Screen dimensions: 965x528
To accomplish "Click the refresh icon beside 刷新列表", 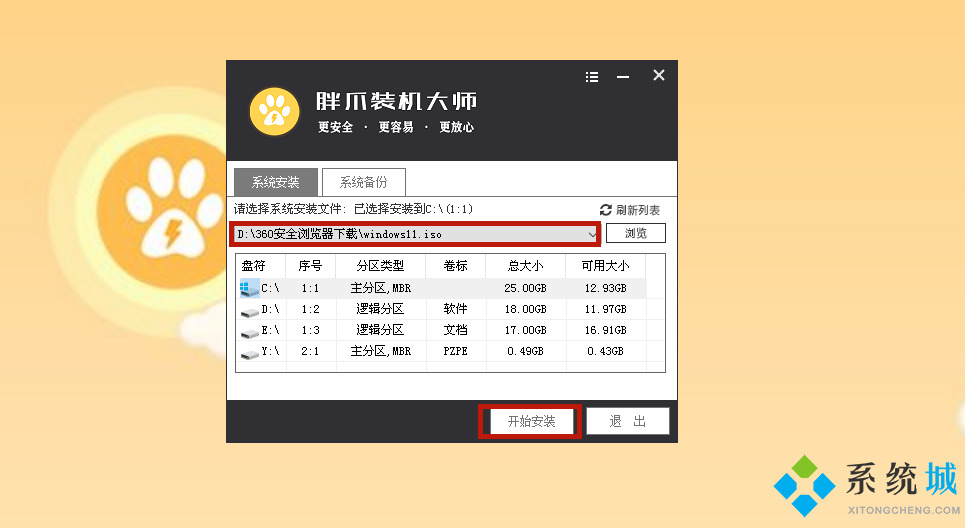I will pos(606,210).
